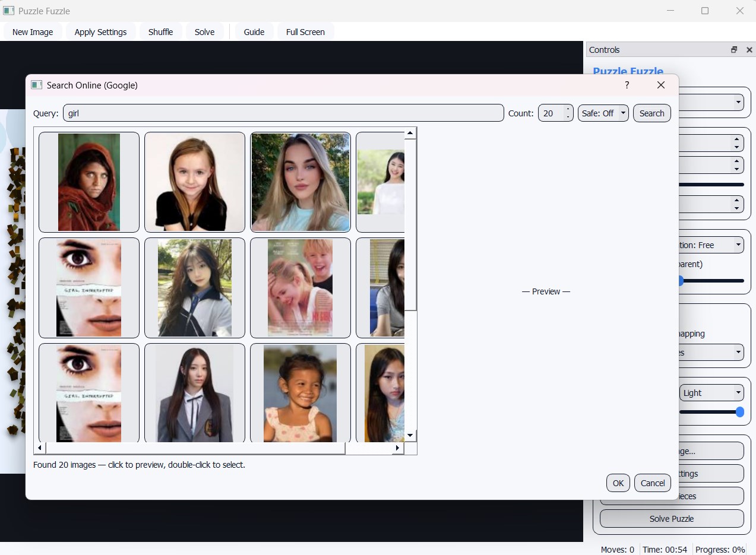
Task: Close the Search Online (Google) dialog
Action: (660, 85)
